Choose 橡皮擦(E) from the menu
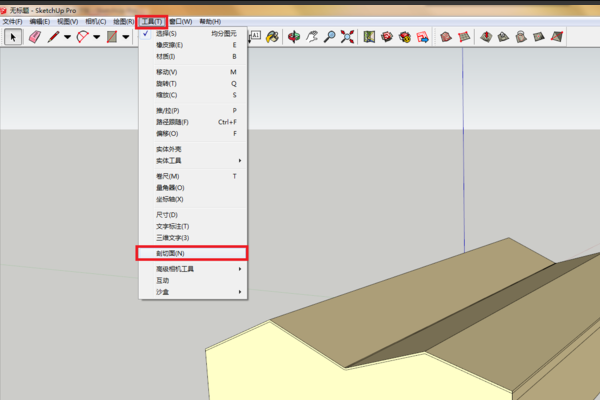Screen dimensions: 600x400 (x=193, y=45)
